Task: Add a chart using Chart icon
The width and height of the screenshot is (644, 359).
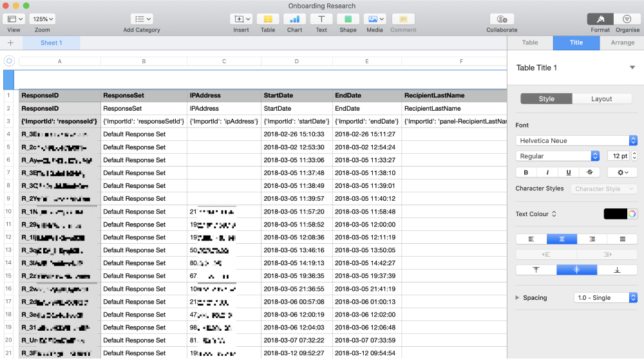Action: [x=294, y=19]
